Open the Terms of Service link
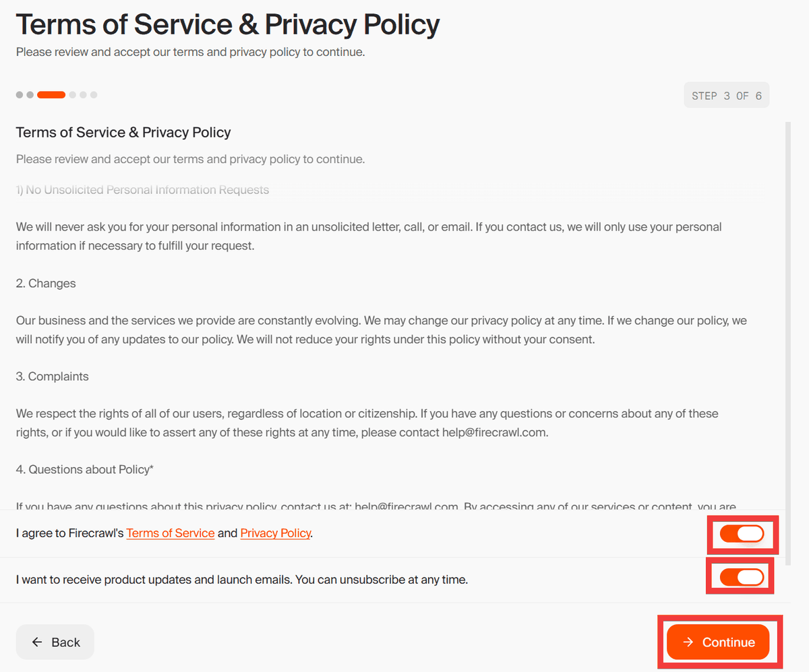Screen dimensions: 809x672 [171, 533]
